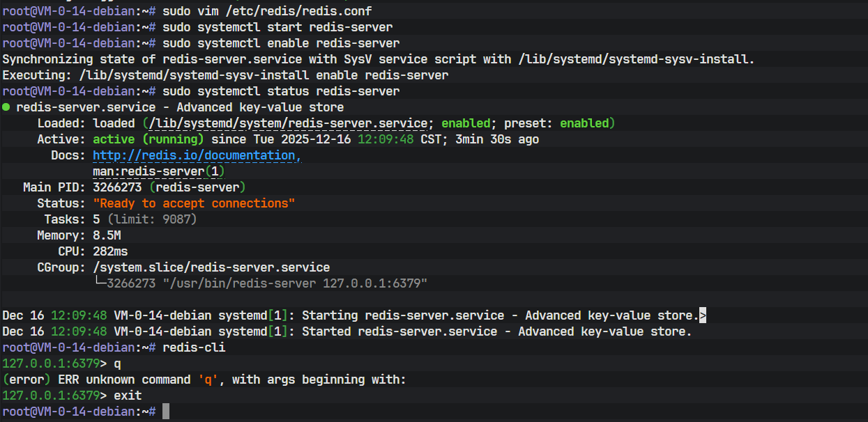Click the timestamp '12:09:48 CST' in the Active line

click(x=399, y=139)
